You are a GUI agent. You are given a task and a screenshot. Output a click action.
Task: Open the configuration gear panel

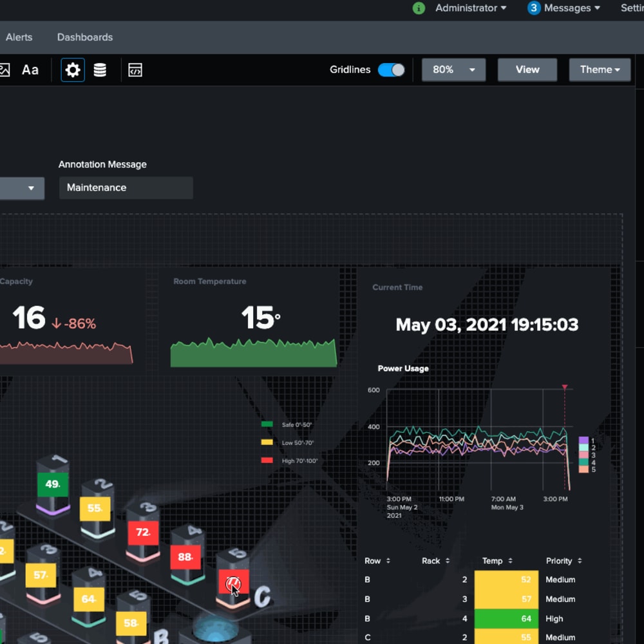pyautogui.click(x=73, y=70)
